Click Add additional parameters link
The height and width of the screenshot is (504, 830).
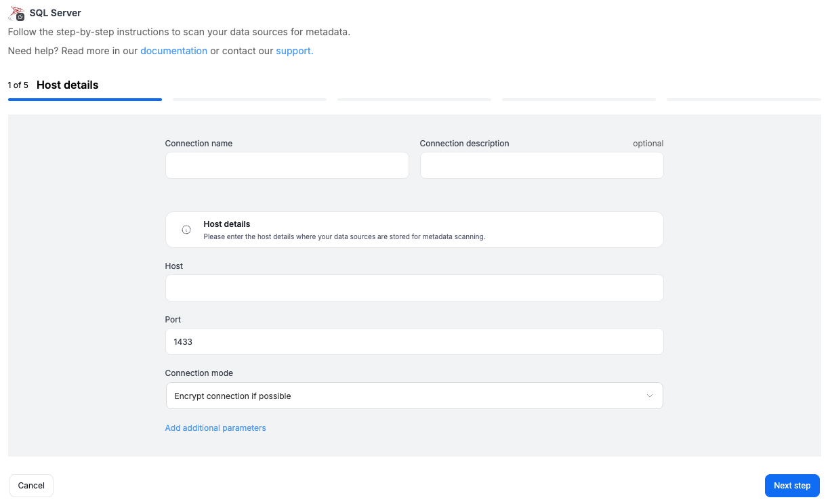coord(215,428)
